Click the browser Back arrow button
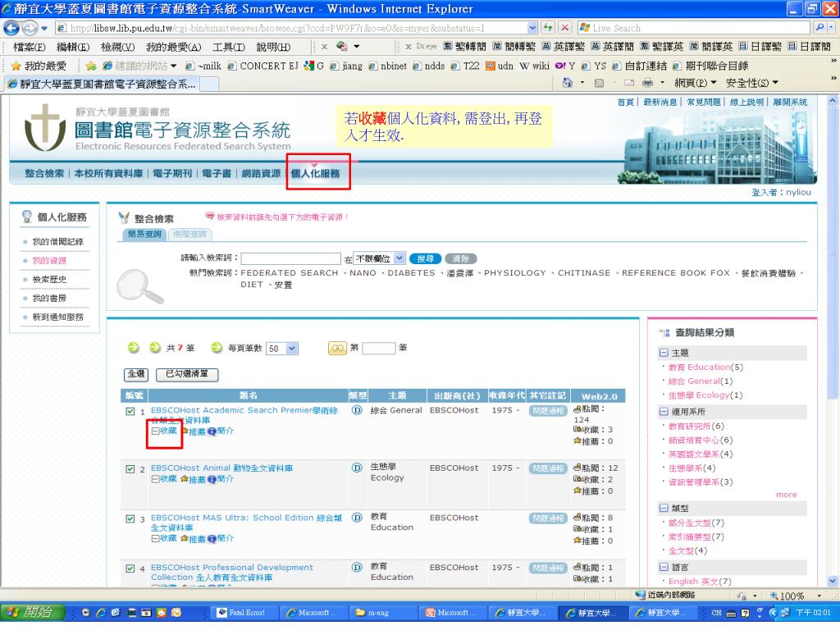The height and width of the screenshot is (630, 840). (x=11, y=28)
